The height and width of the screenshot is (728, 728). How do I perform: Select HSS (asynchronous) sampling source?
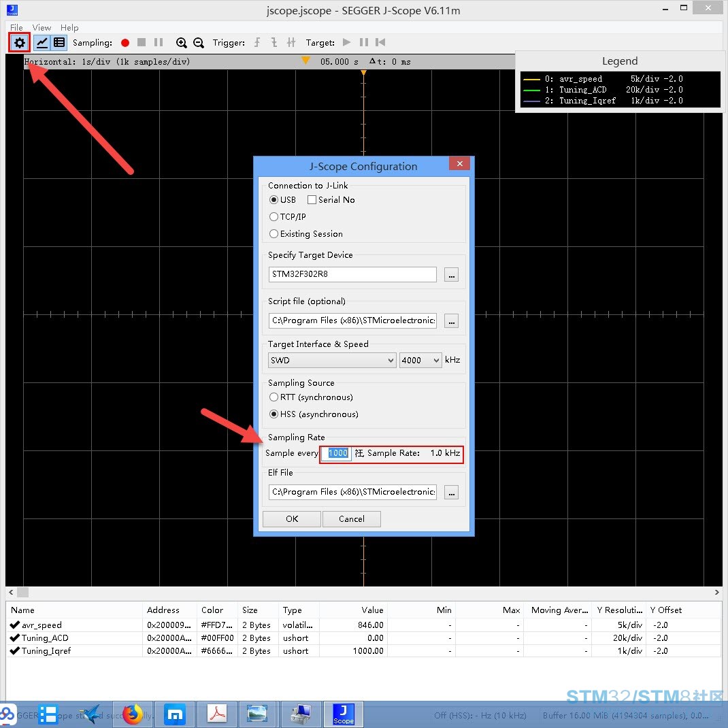274,414
